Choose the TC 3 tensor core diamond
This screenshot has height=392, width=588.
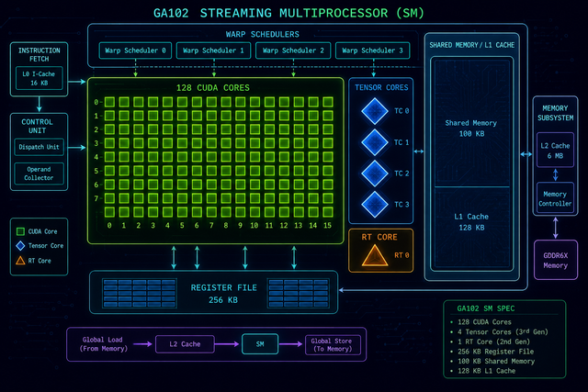(x=375, y=205)
